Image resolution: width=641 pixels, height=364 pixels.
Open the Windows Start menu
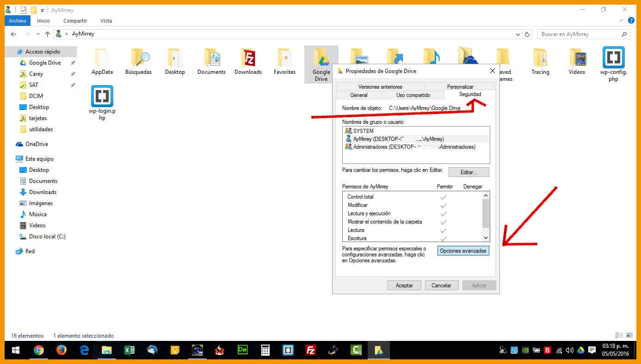click(15, 350)
